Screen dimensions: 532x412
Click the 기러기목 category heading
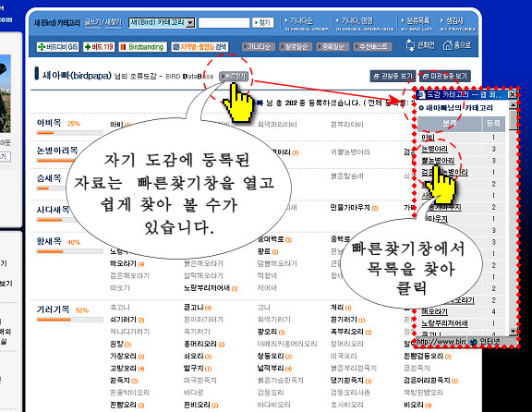tap(54, 309)
